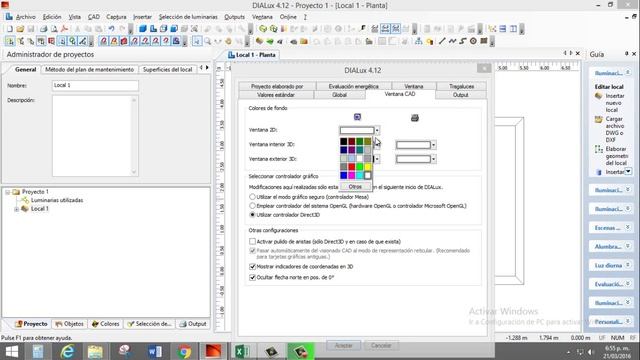Click the Cargar archivo DWG o DXF icon
The width and height of the screenshot is (640, 360).
pos(598,120)
